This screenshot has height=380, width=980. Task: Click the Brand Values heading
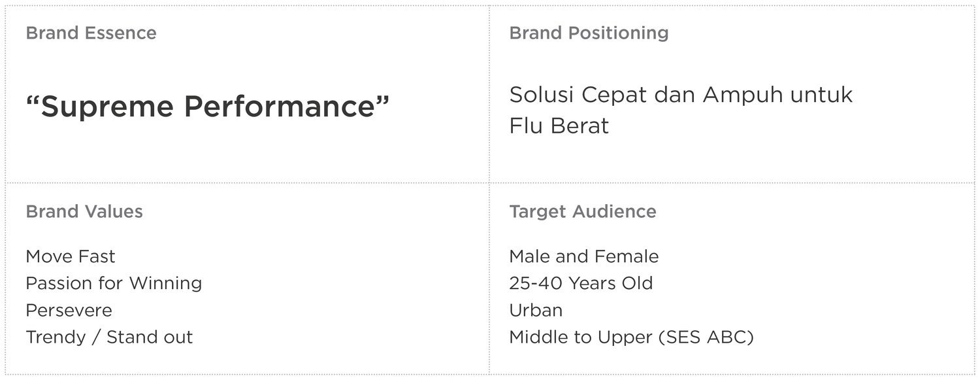click(x=84, y=211)
